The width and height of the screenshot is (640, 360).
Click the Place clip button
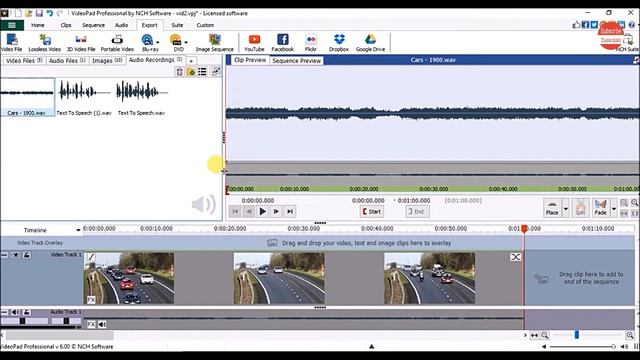552,207
